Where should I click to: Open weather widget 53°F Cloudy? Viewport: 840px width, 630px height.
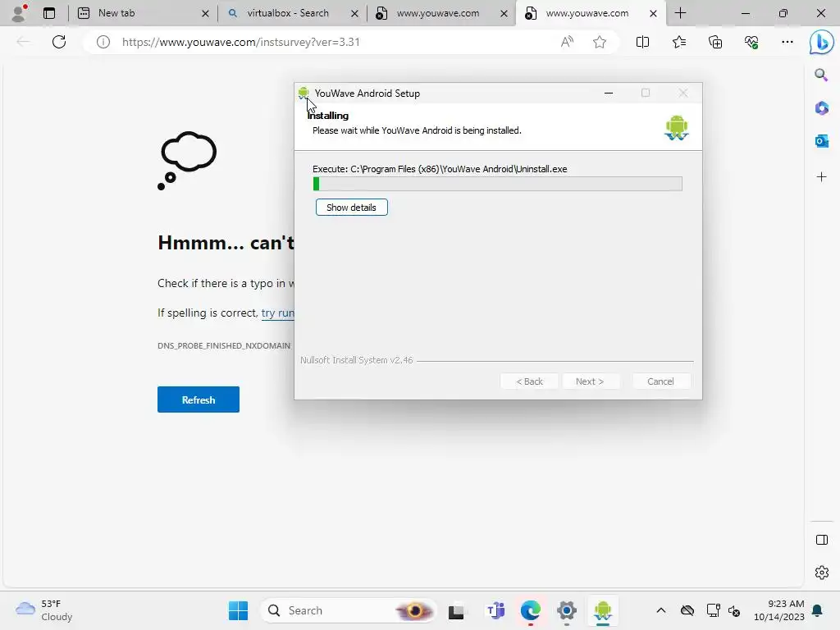[44, 610]
